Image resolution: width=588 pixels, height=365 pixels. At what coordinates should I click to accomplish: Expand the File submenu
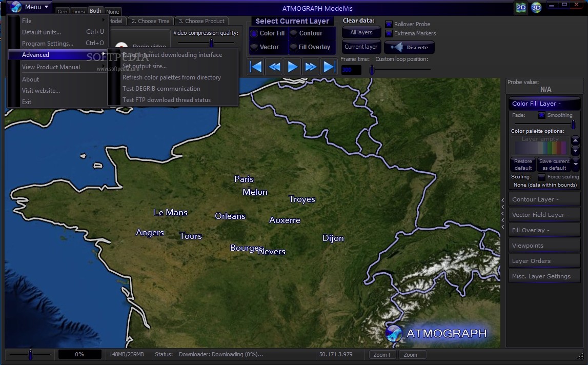point(58,21)
